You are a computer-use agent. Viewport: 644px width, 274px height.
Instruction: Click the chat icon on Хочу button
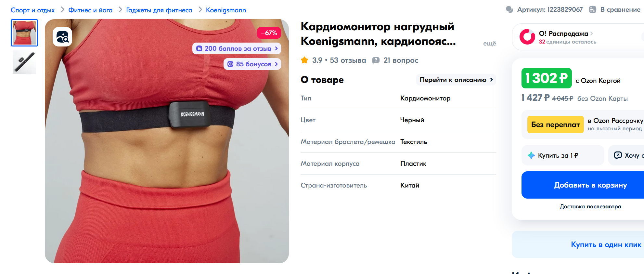[618, 155]
